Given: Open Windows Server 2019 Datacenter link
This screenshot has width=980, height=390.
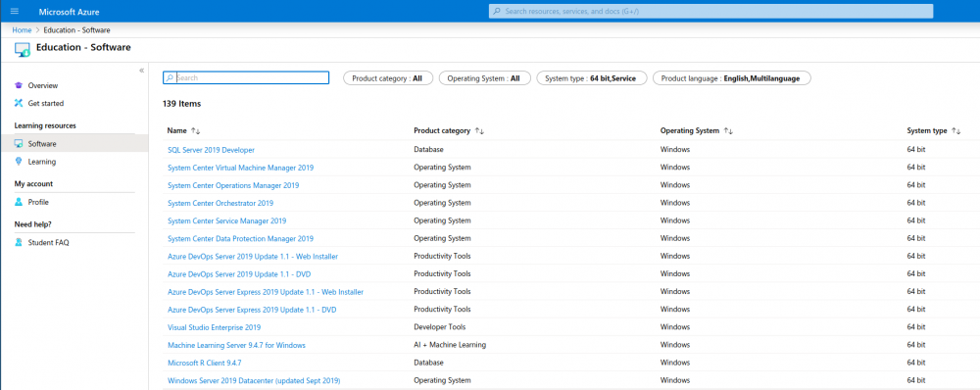Looking at the screenshot, I should [254, 380].
